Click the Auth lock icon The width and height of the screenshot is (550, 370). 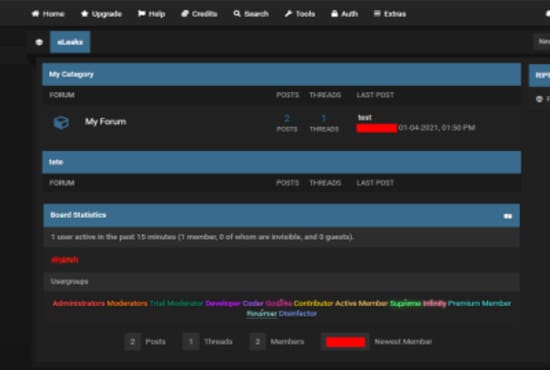(x=334, y=14)
